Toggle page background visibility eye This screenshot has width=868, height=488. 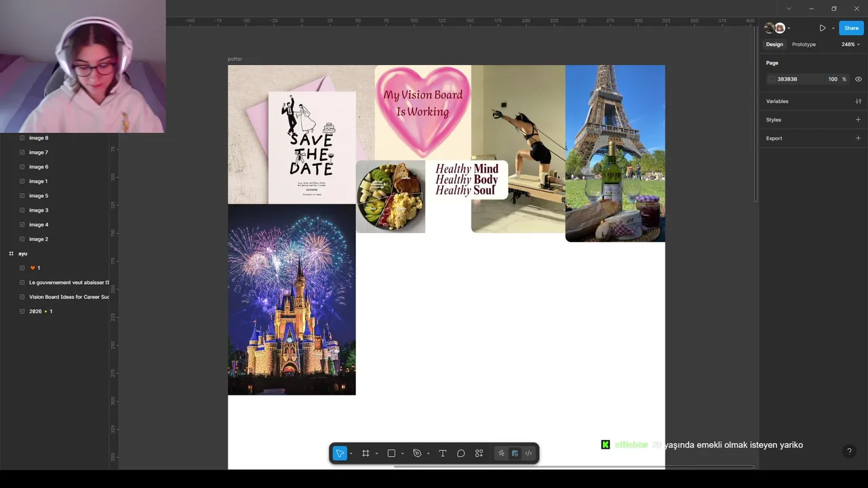click(x=859, y=79)
